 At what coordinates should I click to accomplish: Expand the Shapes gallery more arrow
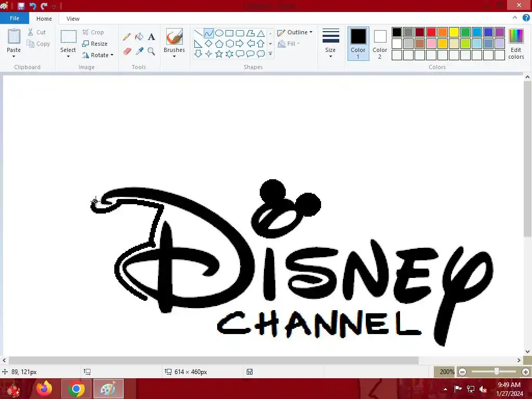[x=270, y=54]
